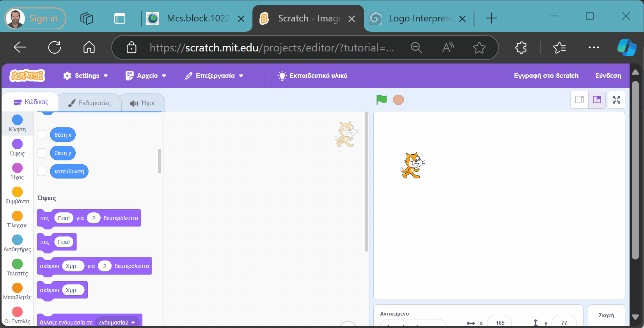Screen dimensions: 644x328
Task: Open Εκπαιδευτικό υλικό tutorials
Action: (312, 76)
